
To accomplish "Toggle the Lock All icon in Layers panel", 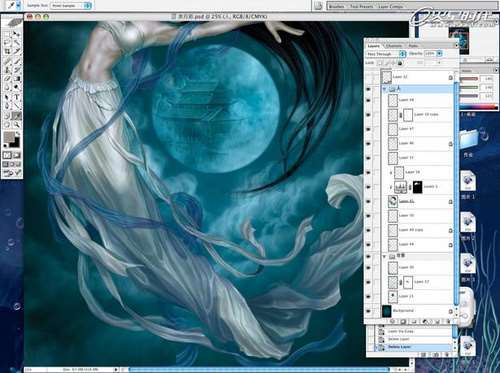I will point(400,63).
